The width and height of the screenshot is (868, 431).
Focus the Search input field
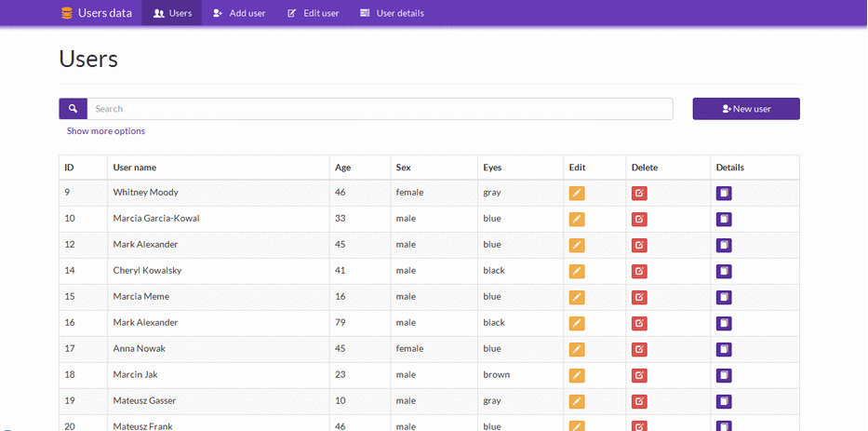(380, 109)
